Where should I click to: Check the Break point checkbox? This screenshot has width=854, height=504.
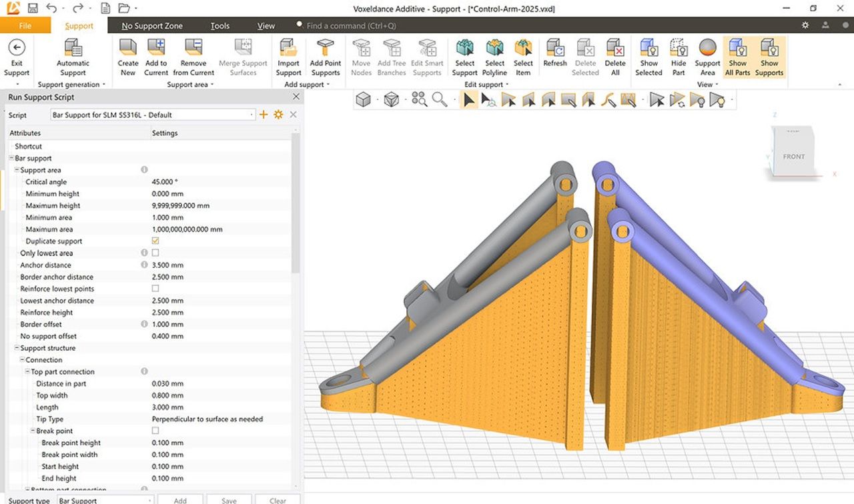[x=155, y=431]
